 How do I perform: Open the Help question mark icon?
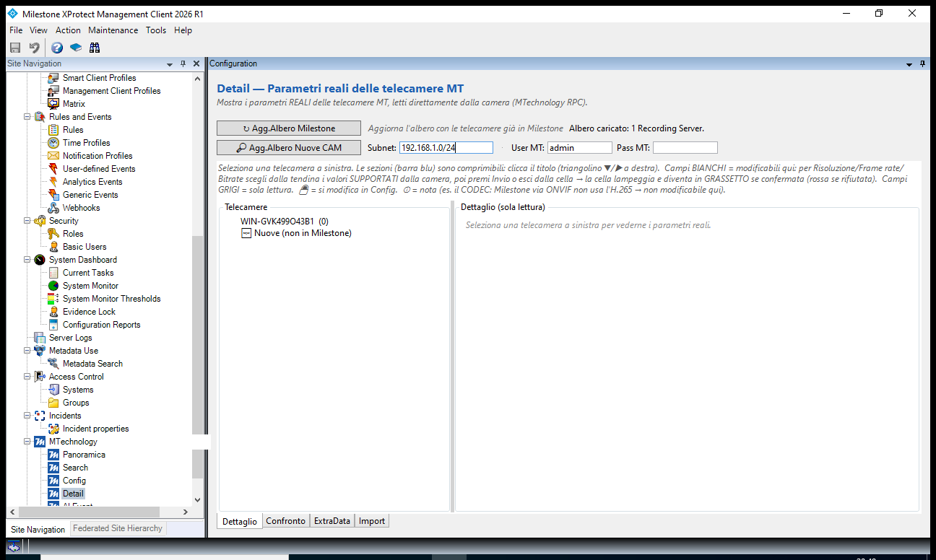[x=57, y=48]
